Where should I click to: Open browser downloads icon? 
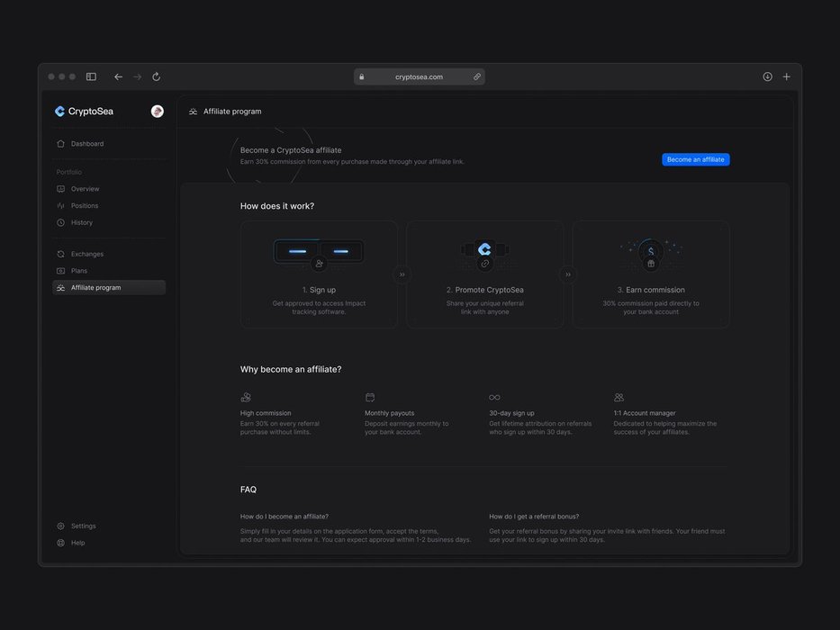[767, 77]
